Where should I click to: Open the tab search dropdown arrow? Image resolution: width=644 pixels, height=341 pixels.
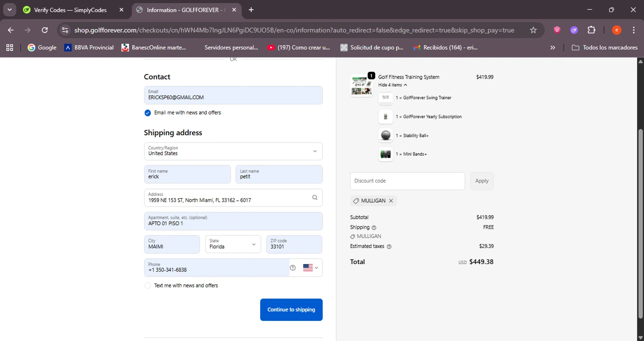9,10
